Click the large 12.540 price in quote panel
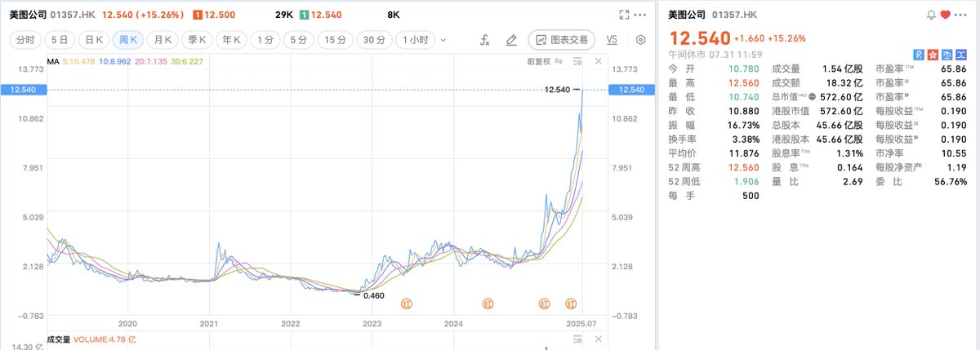 point(699,38)
